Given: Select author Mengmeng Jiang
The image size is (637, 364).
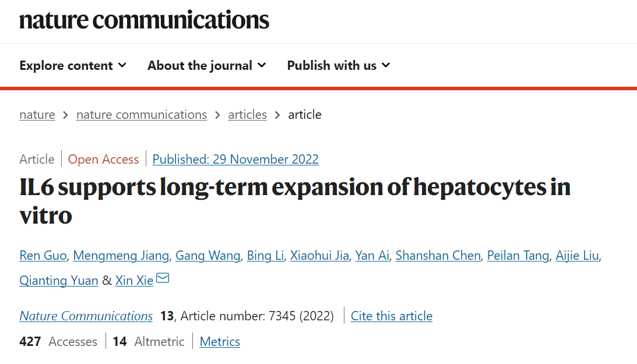Looking at the screenshot, I should [121, 256].
